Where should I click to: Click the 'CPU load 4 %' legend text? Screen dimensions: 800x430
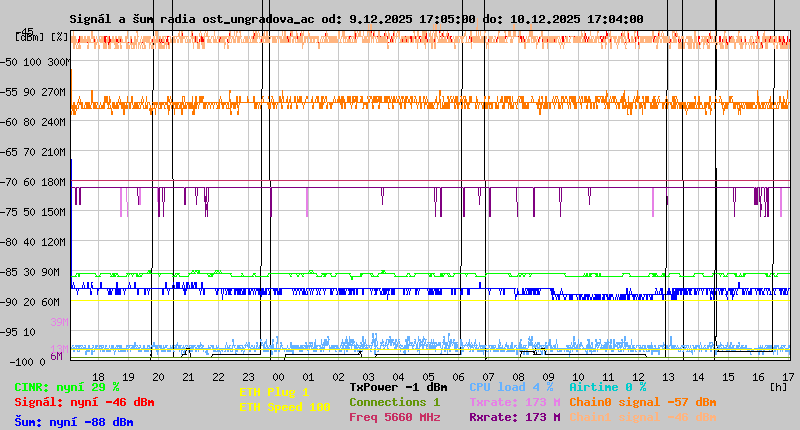click(511, 387)
